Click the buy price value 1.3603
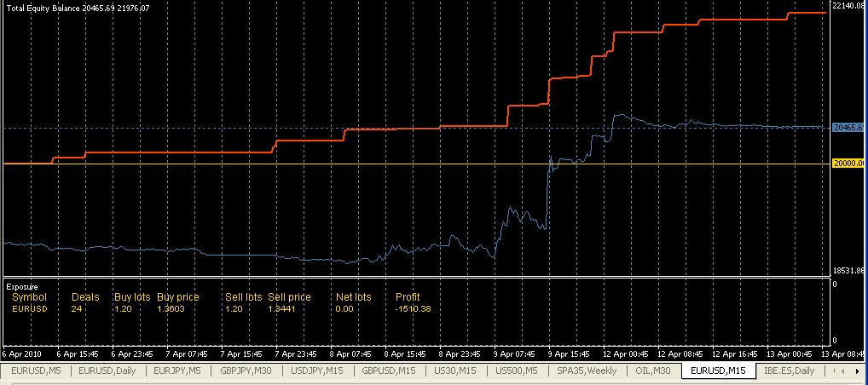868x385 pixels. coord(171,308)
